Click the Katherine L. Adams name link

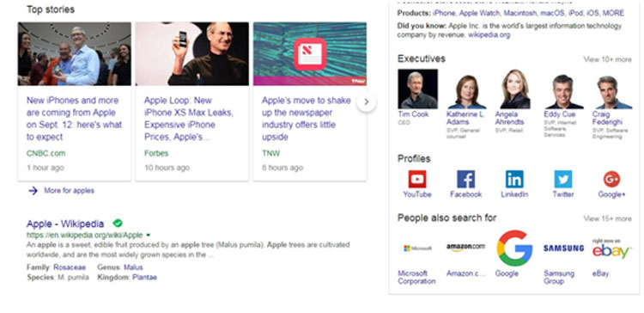click(465, 118)
